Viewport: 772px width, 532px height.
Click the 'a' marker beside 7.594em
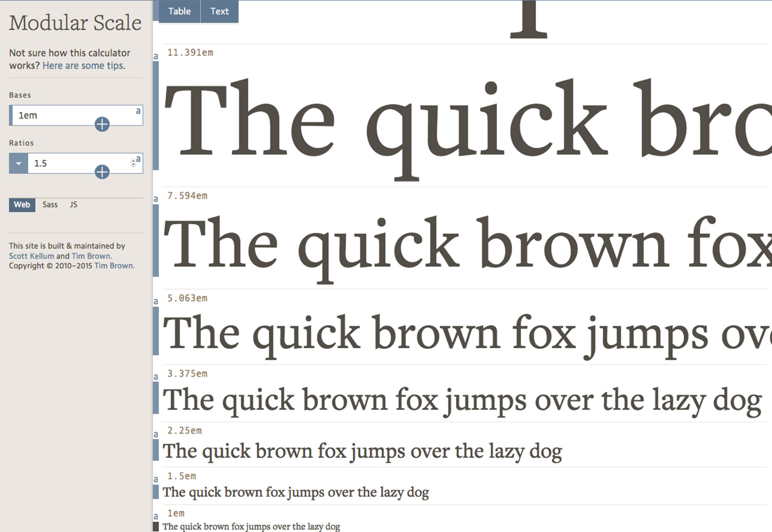tap(156, 199)
